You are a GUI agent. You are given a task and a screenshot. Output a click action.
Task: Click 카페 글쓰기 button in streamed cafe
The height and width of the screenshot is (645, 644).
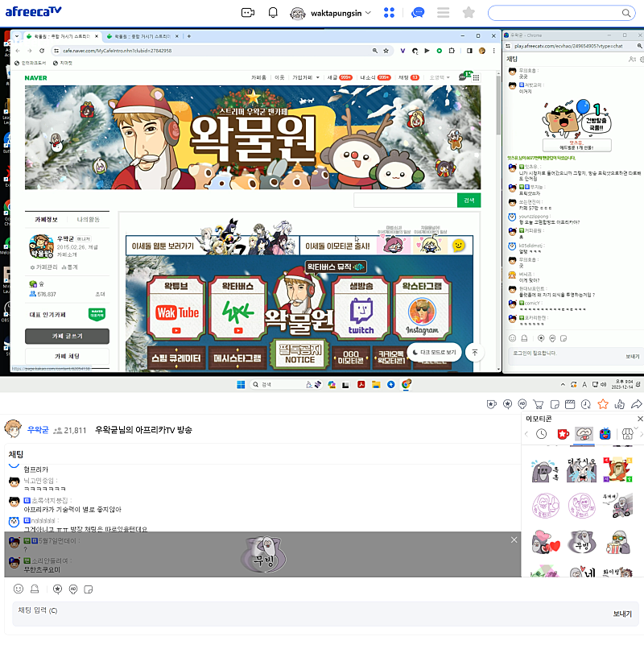(67, 336)
